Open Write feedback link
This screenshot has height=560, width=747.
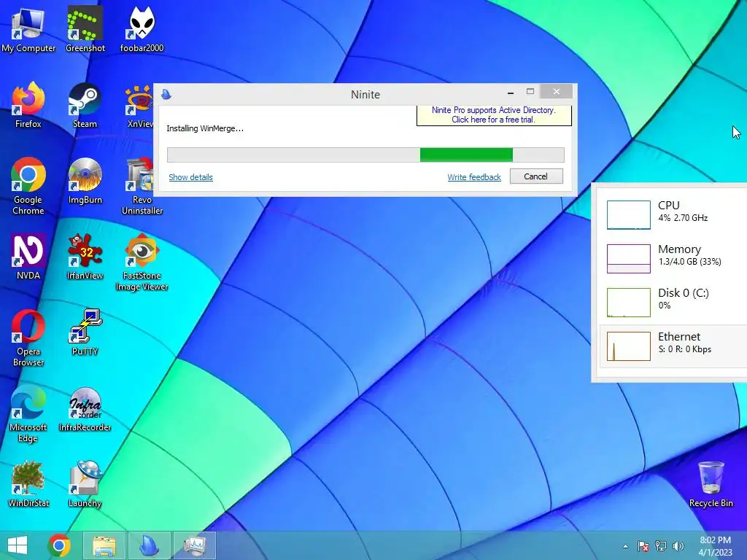coord(474,177)
